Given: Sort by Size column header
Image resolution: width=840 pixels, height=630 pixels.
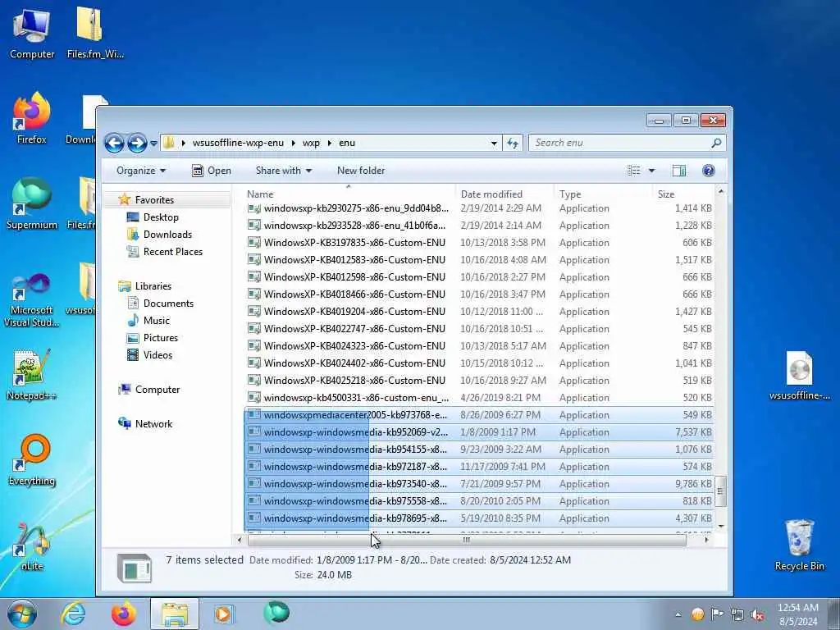Looking at the screenshot, I should tap(683, 194).
